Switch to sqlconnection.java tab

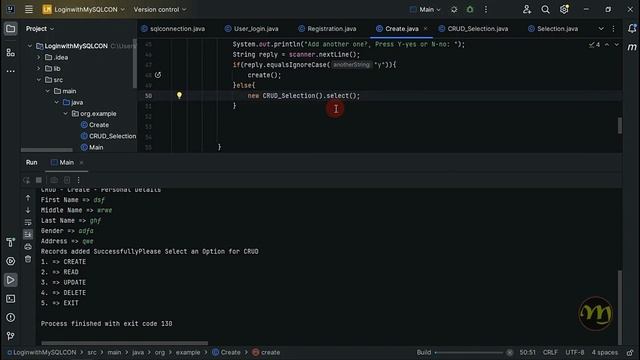click(x=173, y=29)
